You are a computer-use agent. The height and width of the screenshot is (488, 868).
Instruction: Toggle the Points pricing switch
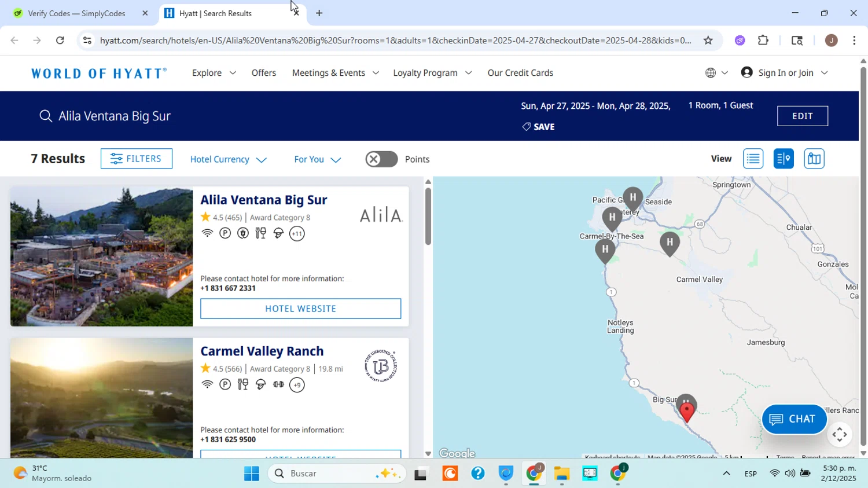pos(381,159)
